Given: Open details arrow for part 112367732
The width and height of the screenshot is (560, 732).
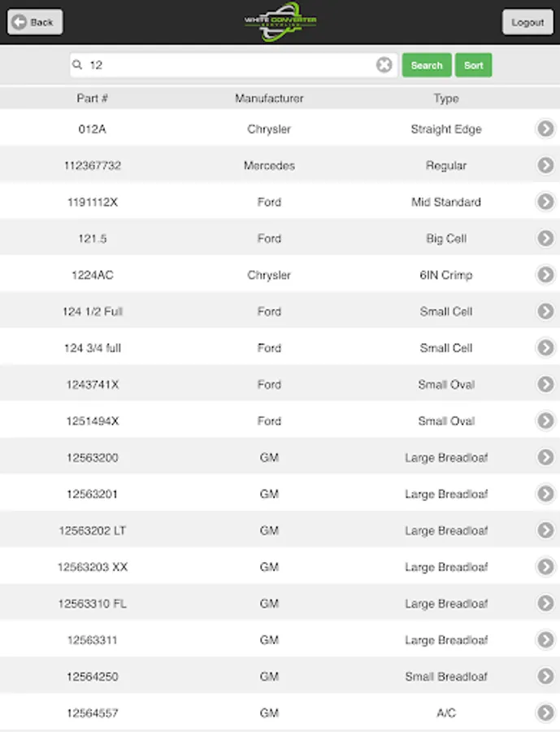Looking at the screenshot, I should [545, 165].
